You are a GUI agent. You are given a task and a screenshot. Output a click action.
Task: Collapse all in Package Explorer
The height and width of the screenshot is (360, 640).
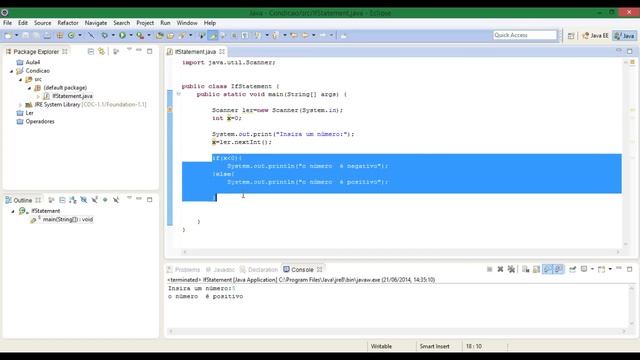click(x=91, y=51)
